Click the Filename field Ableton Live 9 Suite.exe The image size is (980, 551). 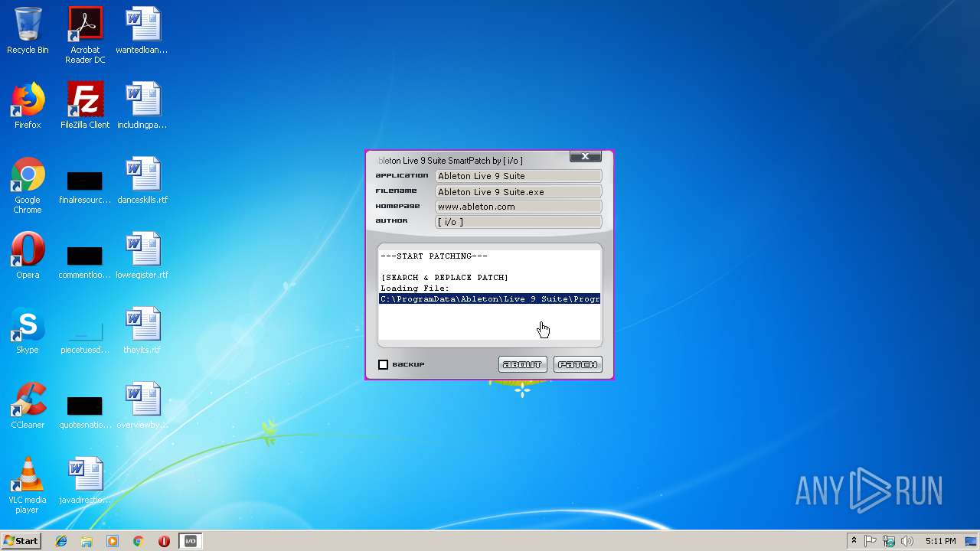[518, 192]
